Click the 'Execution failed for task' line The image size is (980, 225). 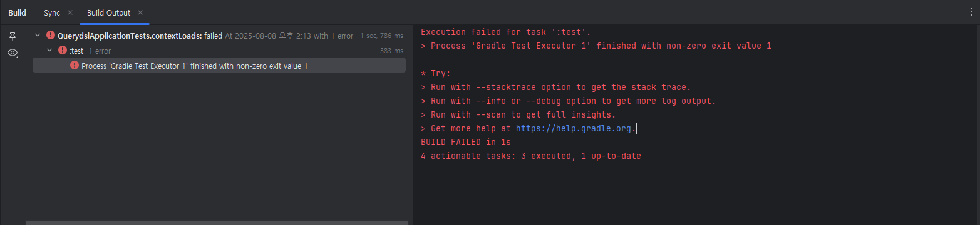(x=506, y=32)
